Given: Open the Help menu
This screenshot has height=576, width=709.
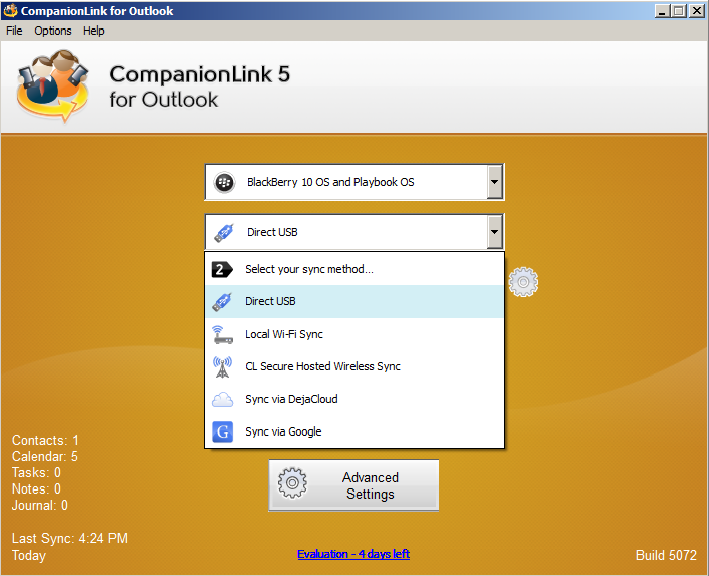Looking at the screenshot, I should click(94, 31).
